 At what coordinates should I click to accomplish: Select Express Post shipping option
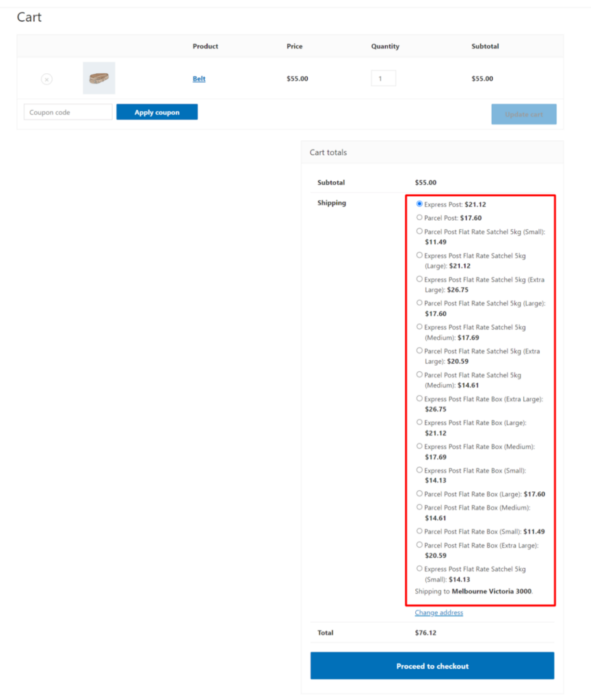click(419, 203)
